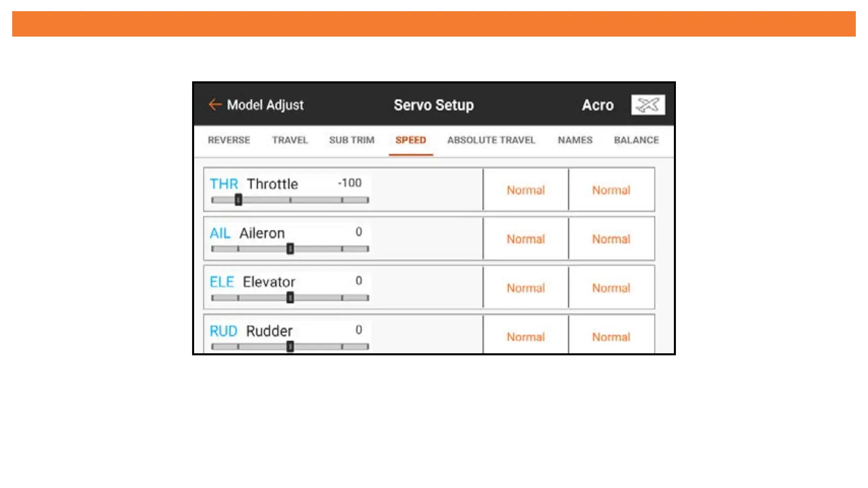Click the RUD channel label
868x488 pixels.
pyautogui.click(x=224, y=331)
